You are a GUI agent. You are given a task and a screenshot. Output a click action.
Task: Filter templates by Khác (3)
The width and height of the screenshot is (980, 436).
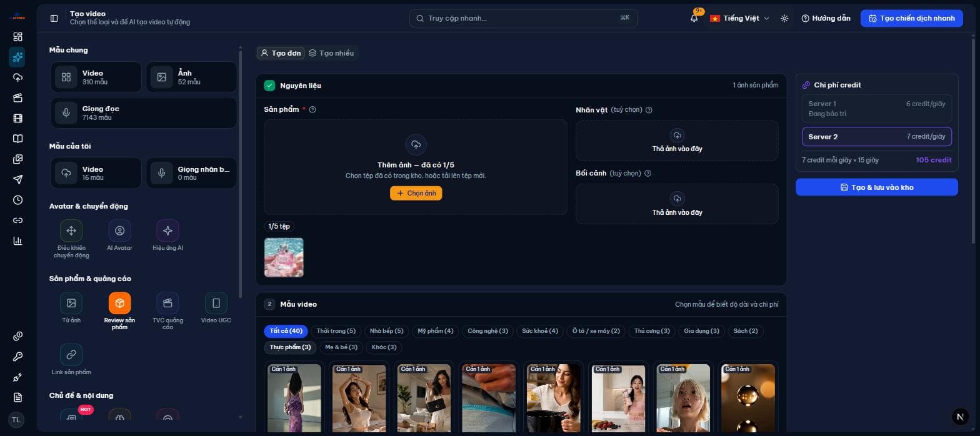pos(384,347)
